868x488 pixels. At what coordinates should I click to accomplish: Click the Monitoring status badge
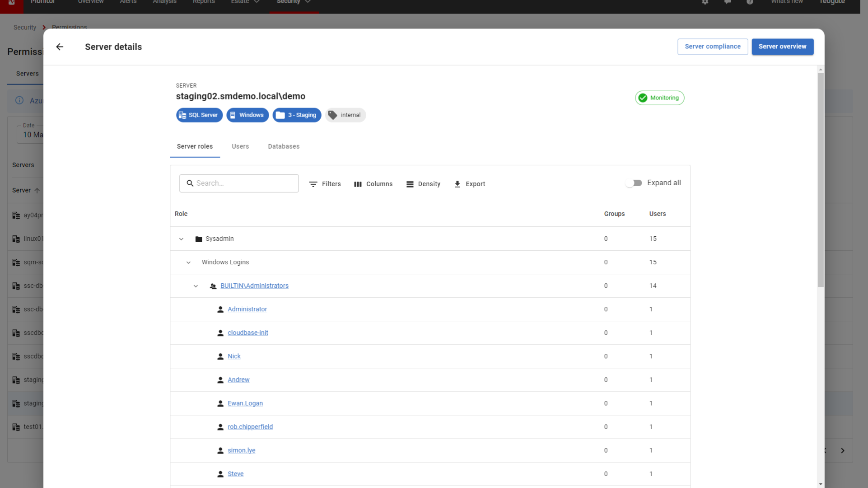(x=659, y=98)
